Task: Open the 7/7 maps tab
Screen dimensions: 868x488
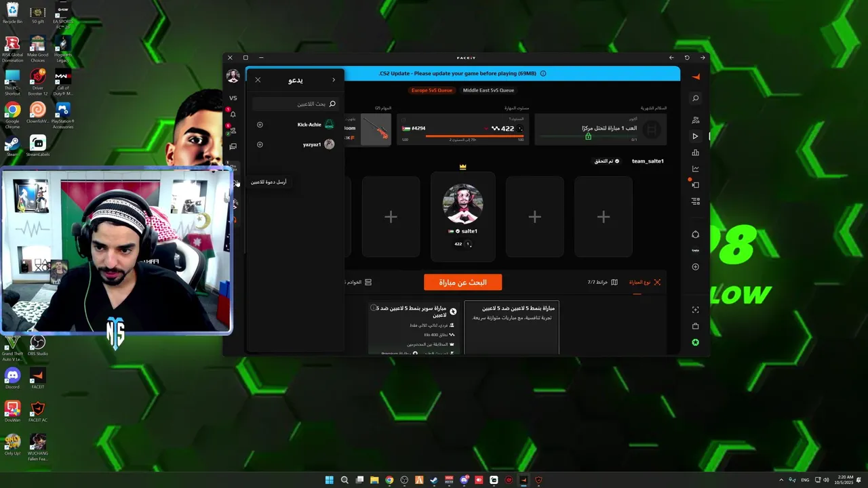Action: point(602,282)
